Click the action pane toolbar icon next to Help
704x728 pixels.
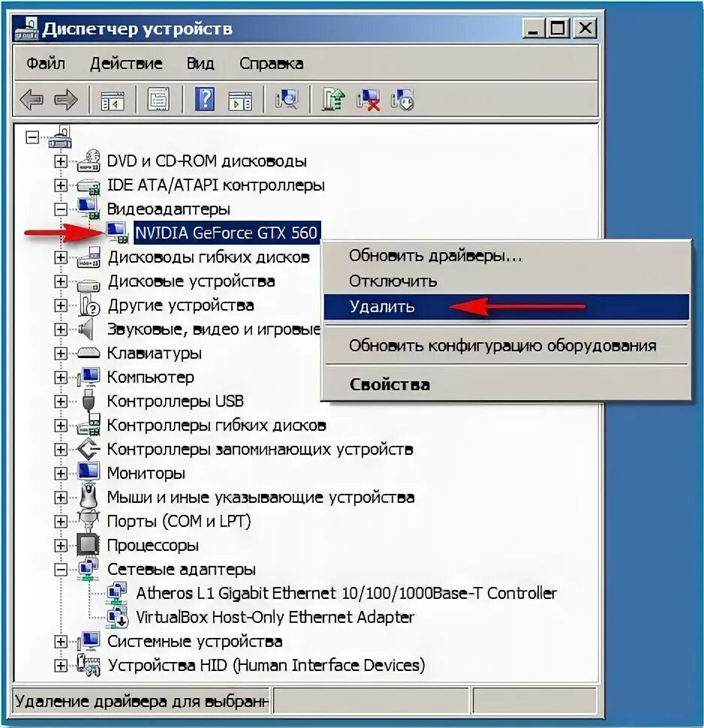coord(240,99)
